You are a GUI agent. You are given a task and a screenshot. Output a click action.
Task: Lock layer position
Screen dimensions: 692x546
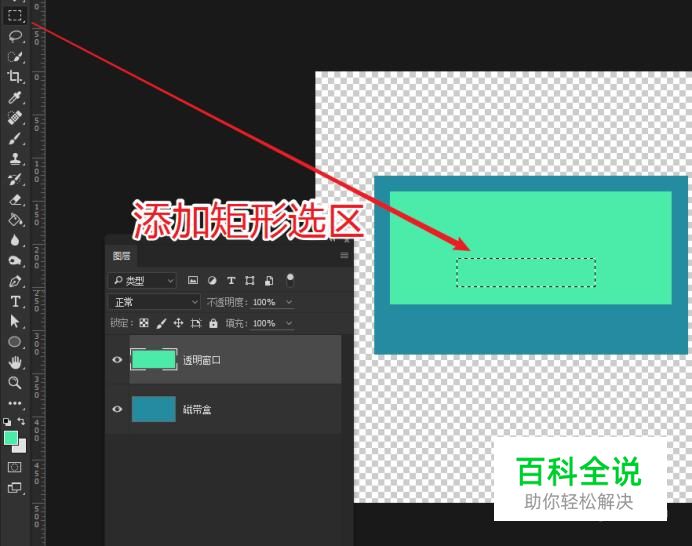coord(178,323)
